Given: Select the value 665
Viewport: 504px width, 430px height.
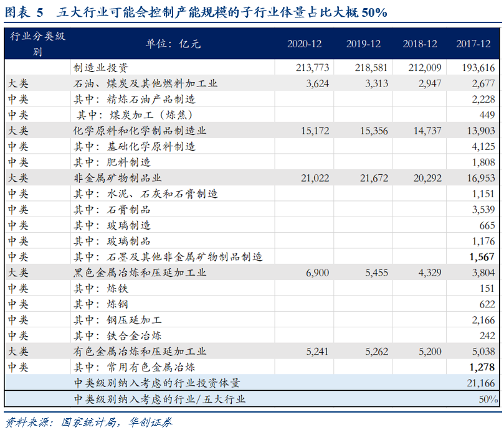Looking at the screenshot, I should [487, 225].
